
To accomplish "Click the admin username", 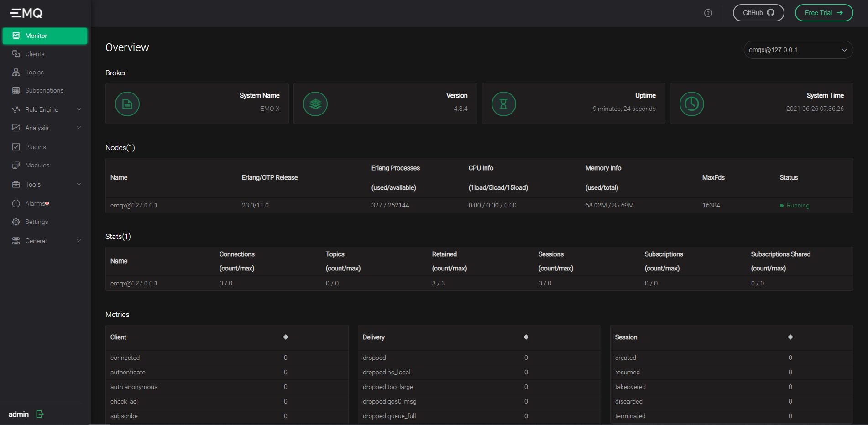I will pyautogui.click(x=19, y=414).
